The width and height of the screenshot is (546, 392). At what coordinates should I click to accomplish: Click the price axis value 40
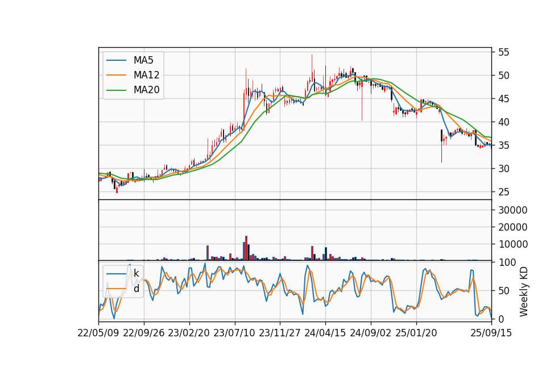503,123
